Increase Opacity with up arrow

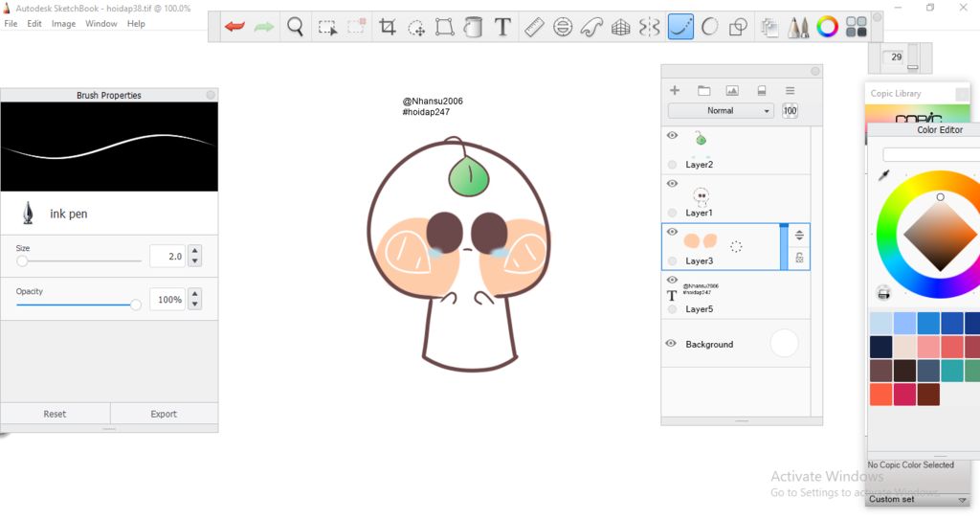(195, 294)
